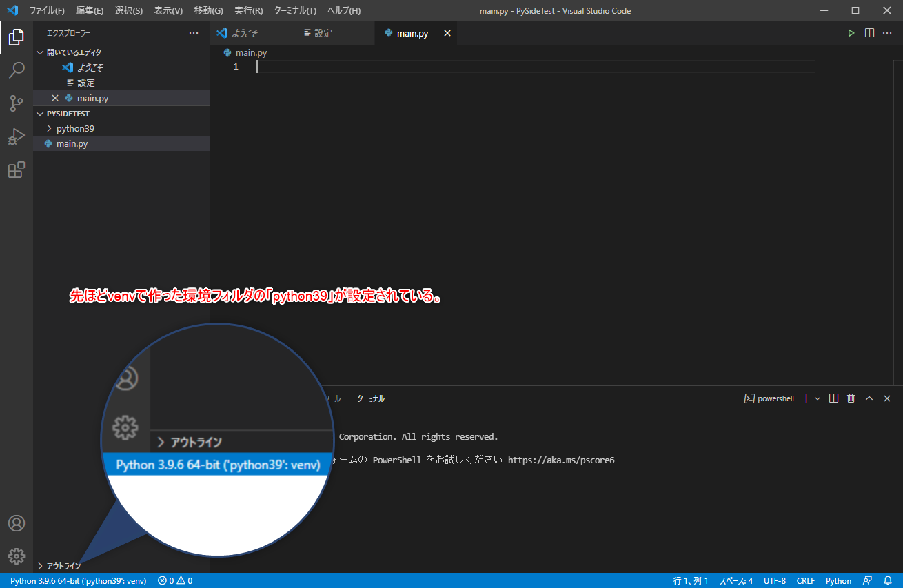
Task: Click the VS Code logo in title bar
Action: [x=12, y=10]
